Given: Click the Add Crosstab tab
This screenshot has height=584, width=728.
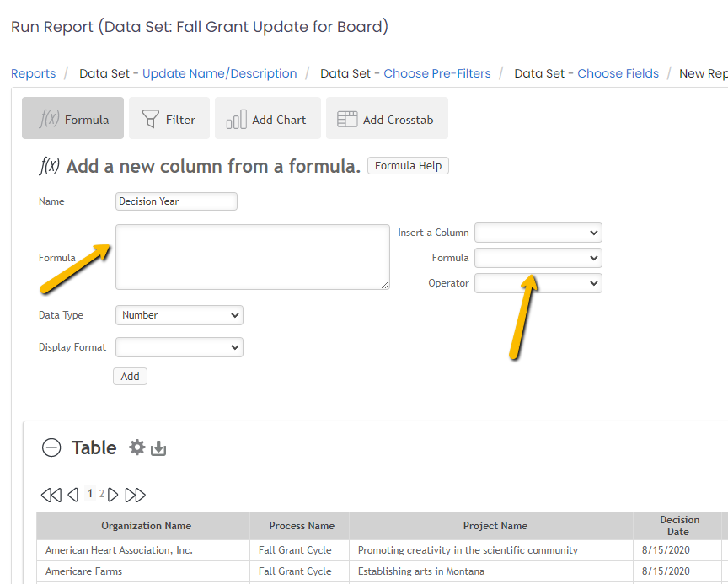Looking at the screenshot, I should pyautogui.click(x=387, y=118).
